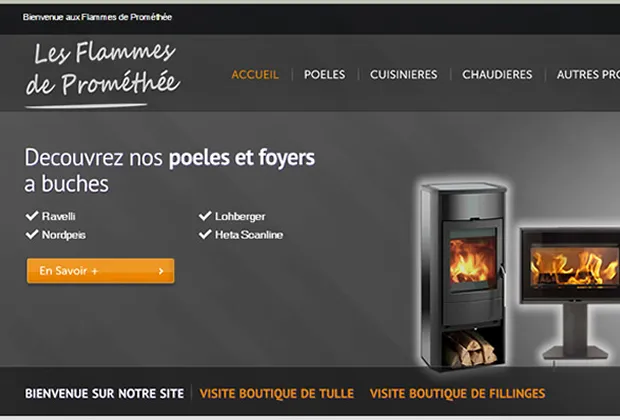The image size is (620, 420).
Task: Select BIENVENUE SUR NOTRE SITE tab
Action: click(104, 394)
